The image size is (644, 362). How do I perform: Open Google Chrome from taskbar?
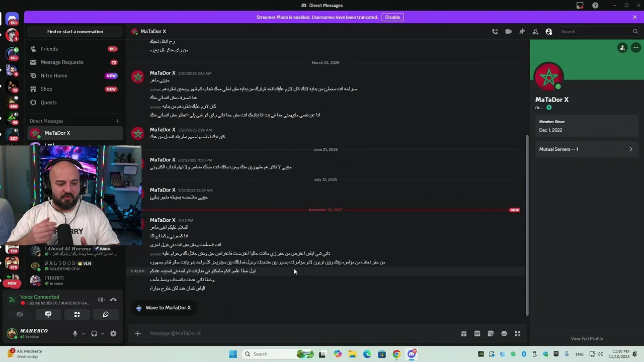[396, 354]
